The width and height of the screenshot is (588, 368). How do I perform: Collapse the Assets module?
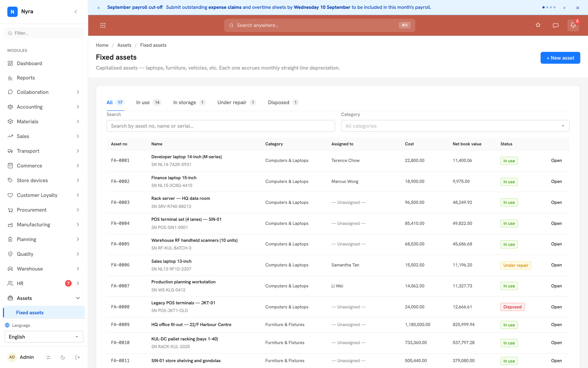pyautogui.click(x=44, y=298)
